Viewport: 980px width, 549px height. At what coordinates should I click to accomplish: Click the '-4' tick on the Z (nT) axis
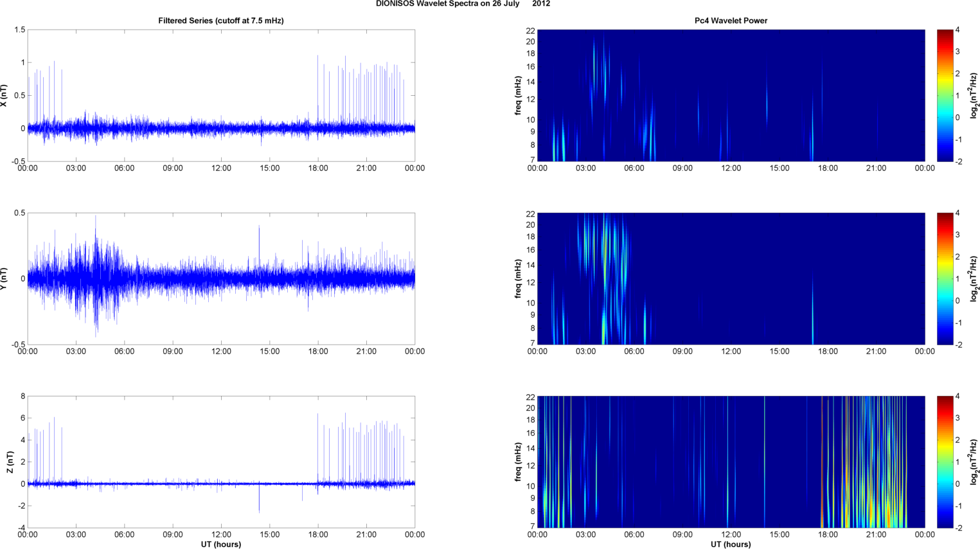(x=21, y=528)
